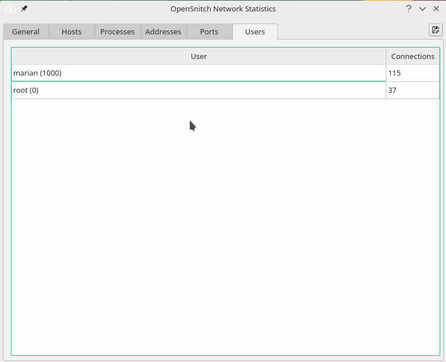
Task: Switch to the General tab
Action: click(26, 32)
